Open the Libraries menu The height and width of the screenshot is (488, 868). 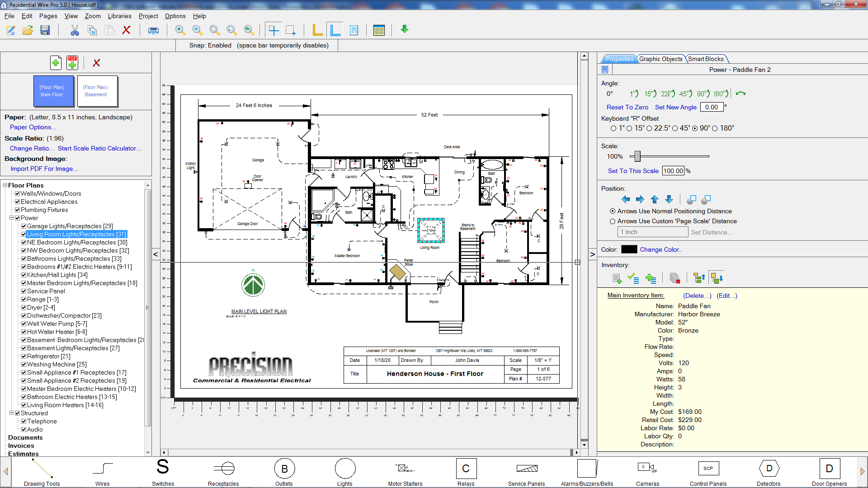point(119,16)
